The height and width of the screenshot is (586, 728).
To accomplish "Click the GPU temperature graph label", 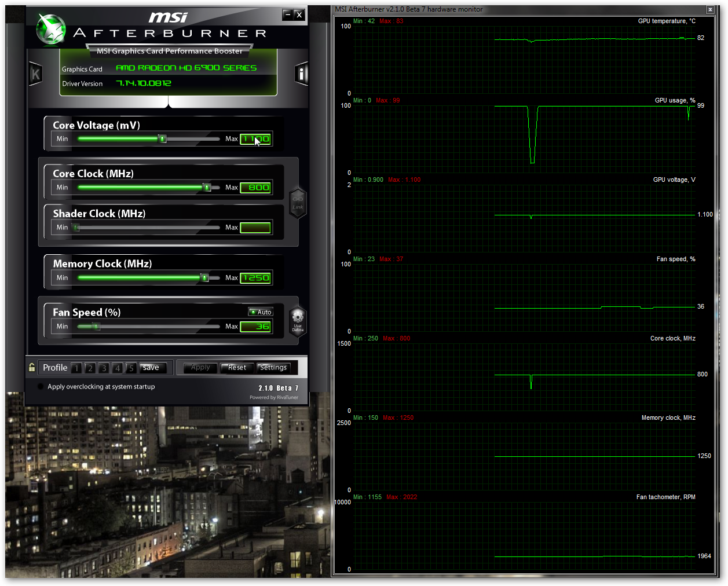I will pos(667,21).
